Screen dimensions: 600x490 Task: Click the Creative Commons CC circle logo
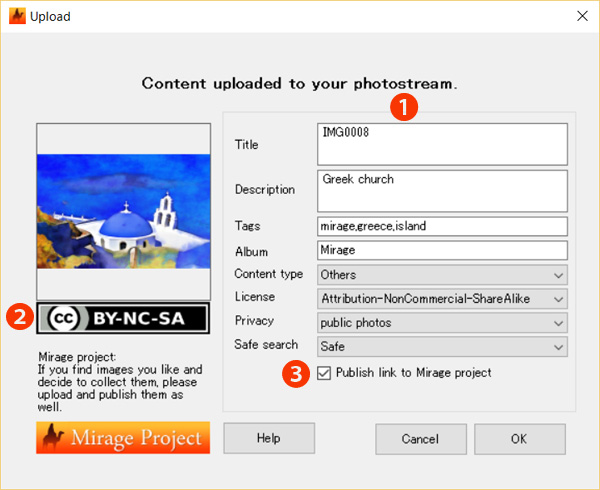click(x=64, y=318)
